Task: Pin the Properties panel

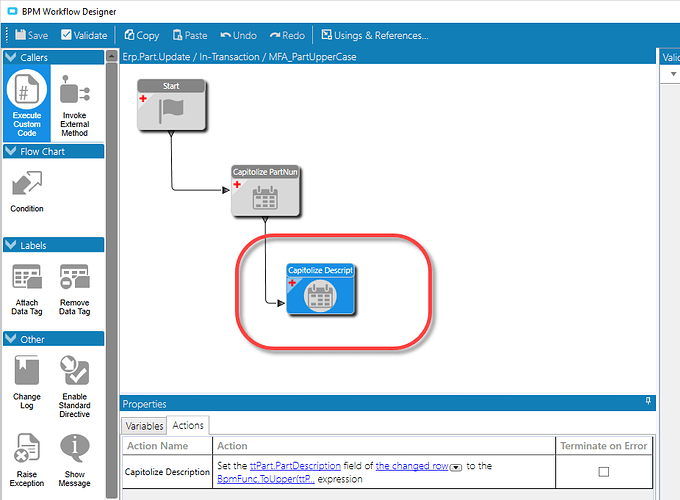Action: tap(648, 401)
